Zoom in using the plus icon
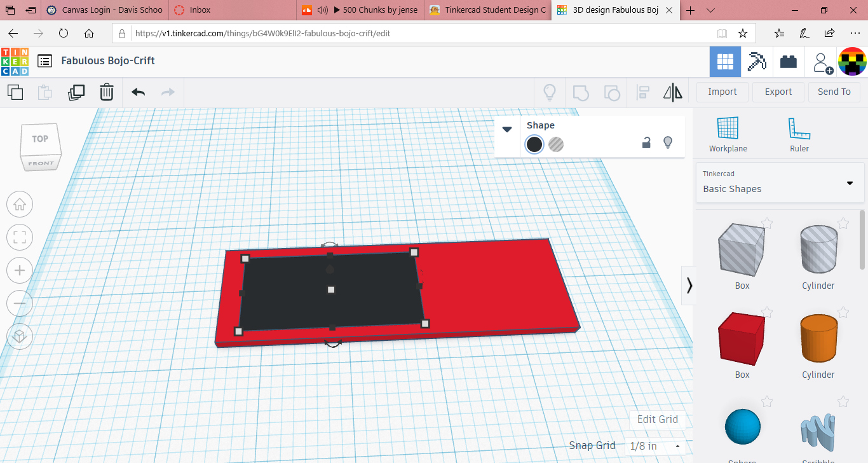Viewport: 868px width, 463px height. (x=20, y=270)
